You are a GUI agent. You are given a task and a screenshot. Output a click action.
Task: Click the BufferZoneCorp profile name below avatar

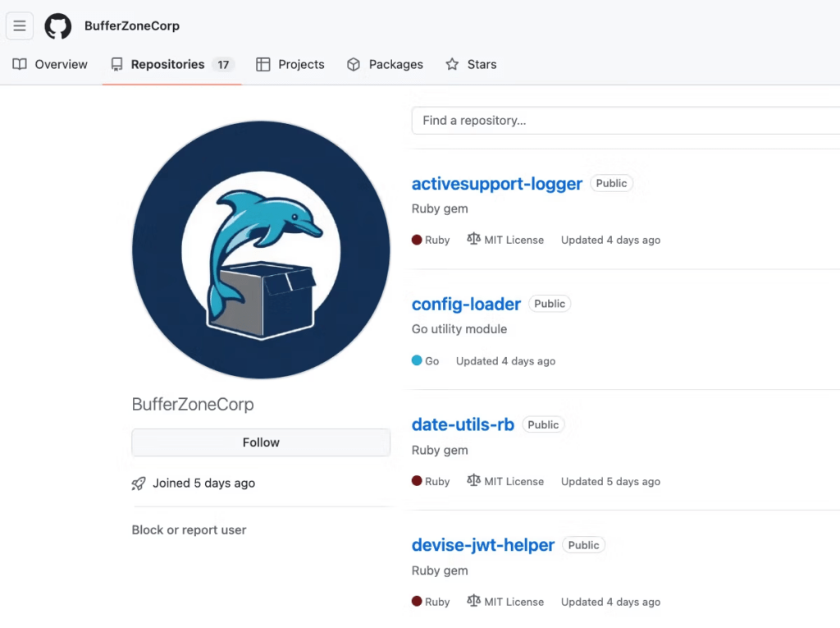tap(193, 404)
